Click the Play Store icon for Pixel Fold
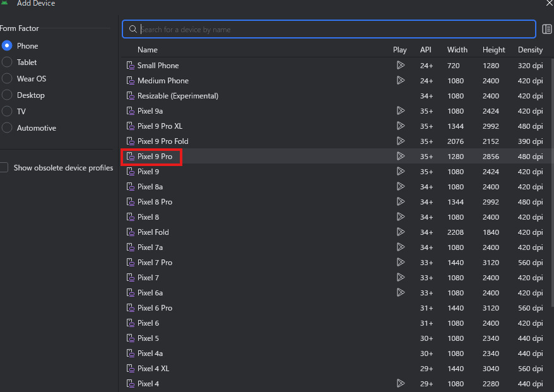This screenshot has height=392, width=554. (400, 232)
